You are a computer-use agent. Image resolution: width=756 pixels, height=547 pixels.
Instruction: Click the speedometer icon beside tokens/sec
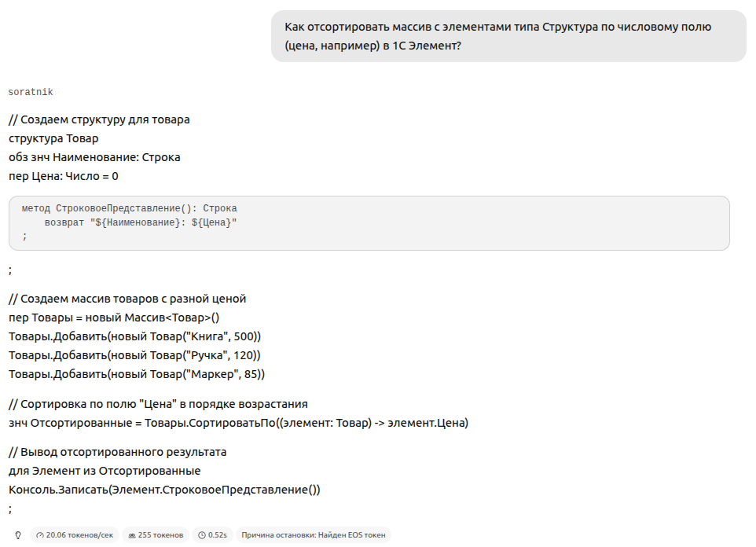39,535
